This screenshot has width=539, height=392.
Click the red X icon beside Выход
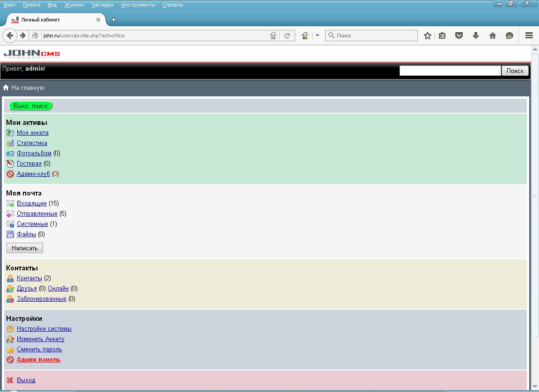pyautogui.click(x=10, y=380)
